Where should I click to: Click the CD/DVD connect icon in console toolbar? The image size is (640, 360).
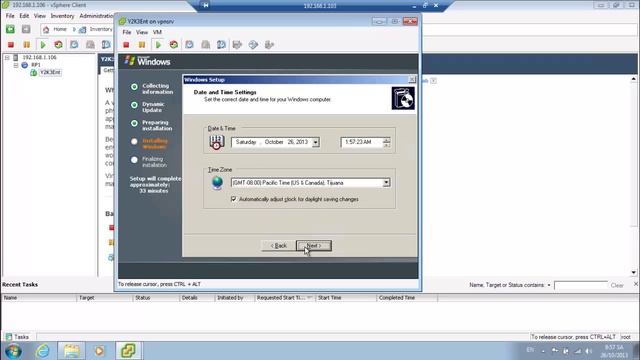click(253, 45)
